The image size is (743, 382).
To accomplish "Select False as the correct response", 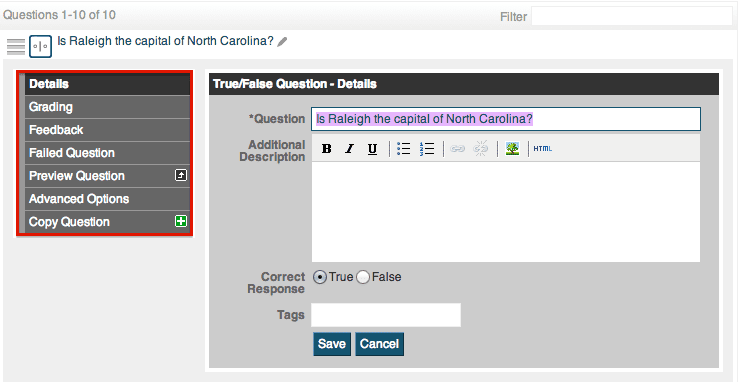I will click(x=363, y=277).
